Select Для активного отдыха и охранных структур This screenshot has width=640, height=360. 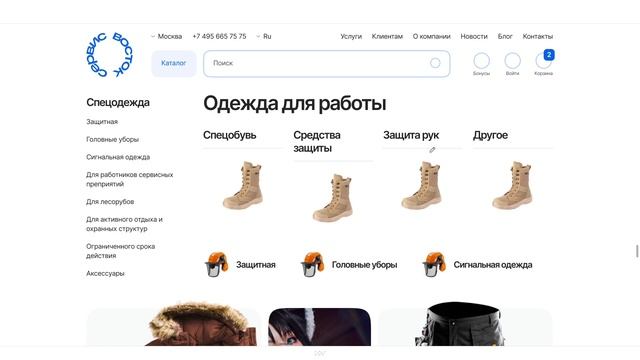[x=124, y=224]
